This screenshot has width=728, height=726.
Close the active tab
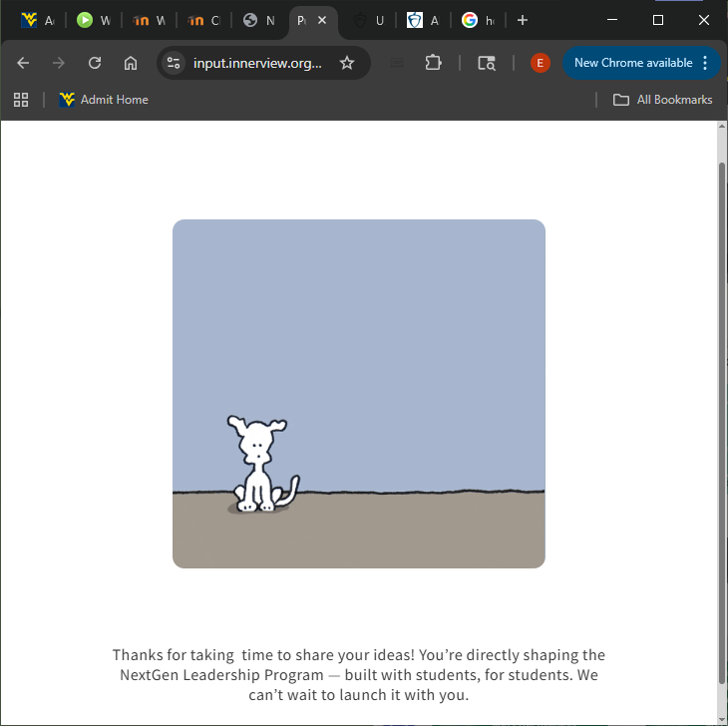tap(322, 20)
